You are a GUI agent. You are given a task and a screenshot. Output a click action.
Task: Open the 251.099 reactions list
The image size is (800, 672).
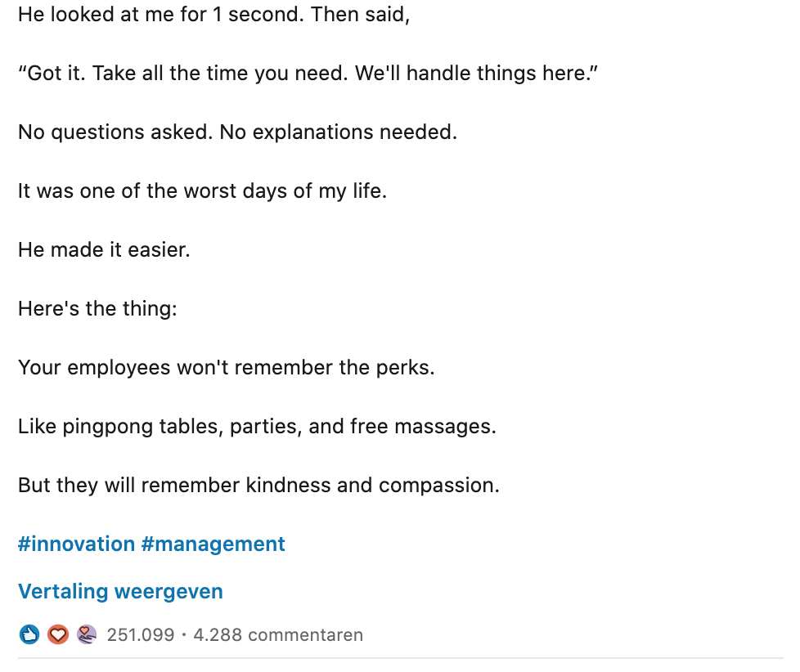coord(141,635)
